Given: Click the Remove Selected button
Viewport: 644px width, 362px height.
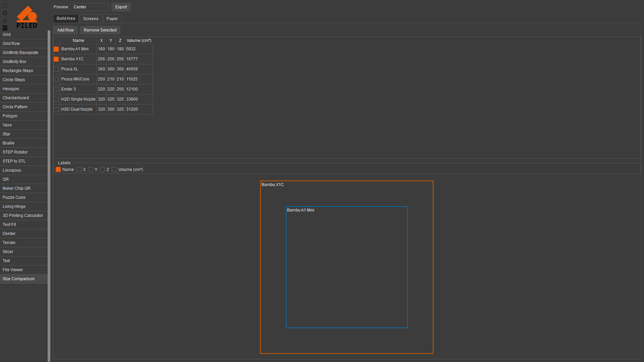Looking at the screenshot, I should tap(100, 30).
